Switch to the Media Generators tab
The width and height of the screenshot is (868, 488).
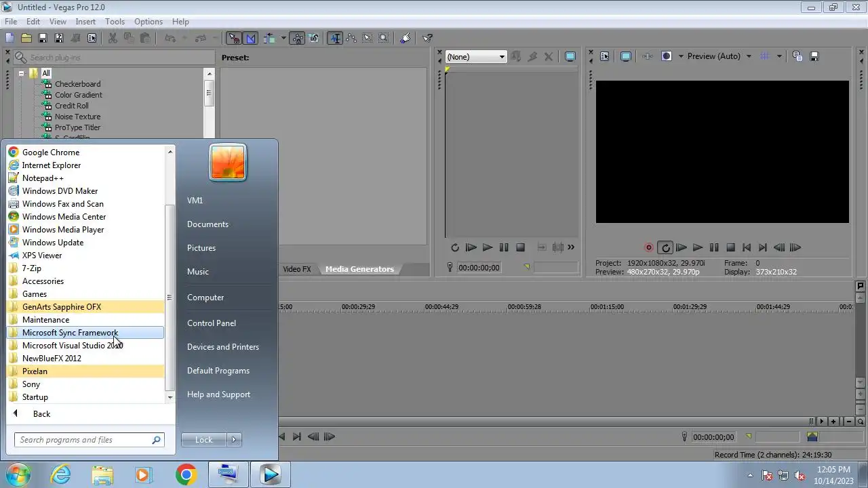359,269
